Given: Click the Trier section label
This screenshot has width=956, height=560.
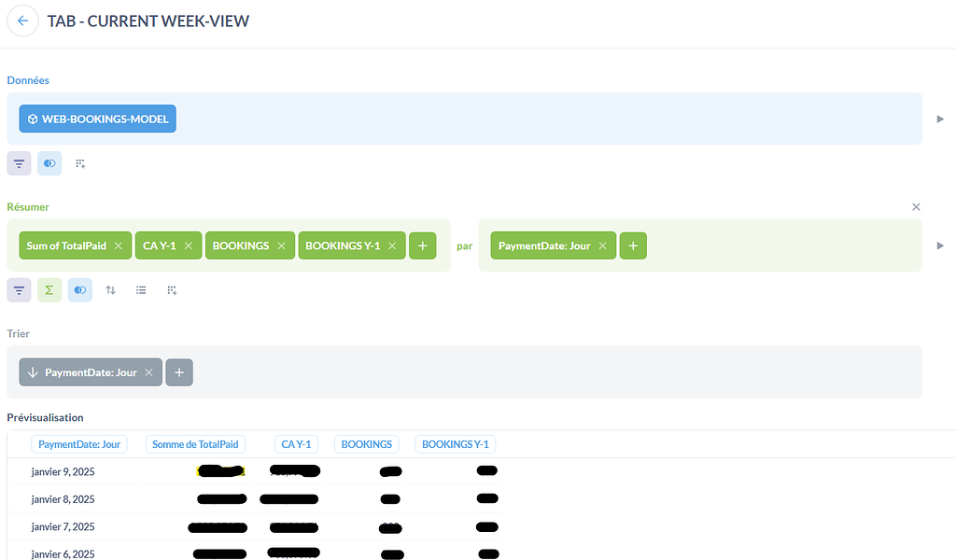Looking at the screenshot, I should [x=19, y=333].
